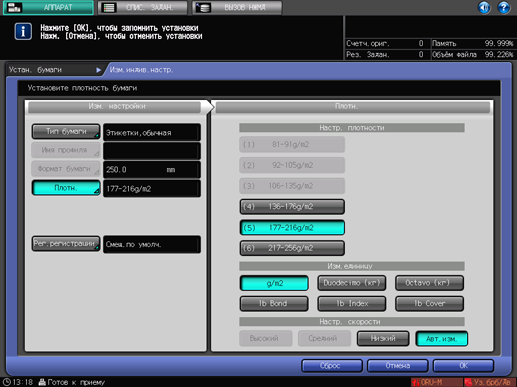Choose the g/m2 unit
This screenshot has width=517, height=387.
(274, 283)
